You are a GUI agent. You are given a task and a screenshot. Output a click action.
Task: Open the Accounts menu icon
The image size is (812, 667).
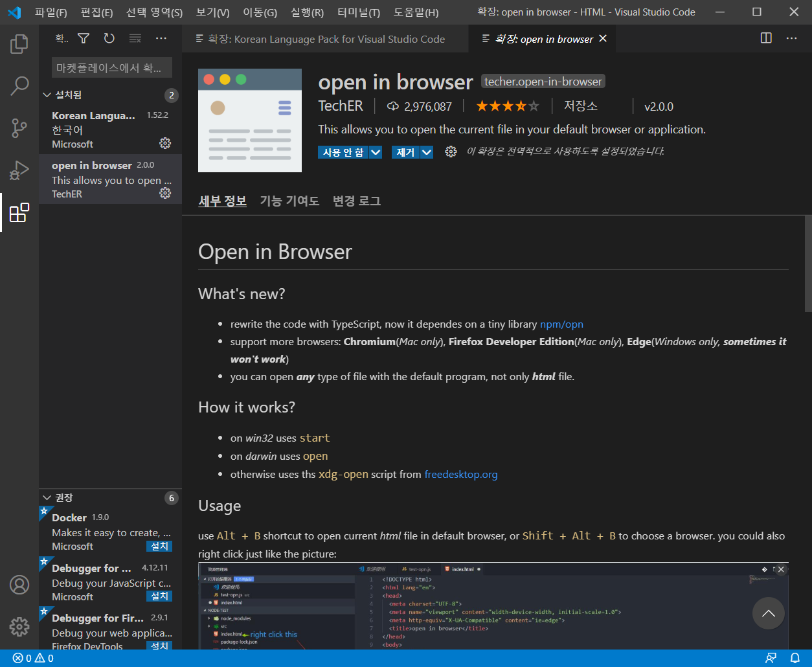pos(19,585)
